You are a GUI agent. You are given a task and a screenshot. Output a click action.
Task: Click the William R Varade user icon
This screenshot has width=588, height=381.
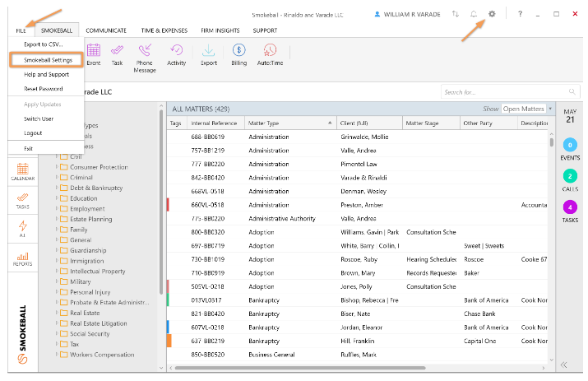pos(377,14)
